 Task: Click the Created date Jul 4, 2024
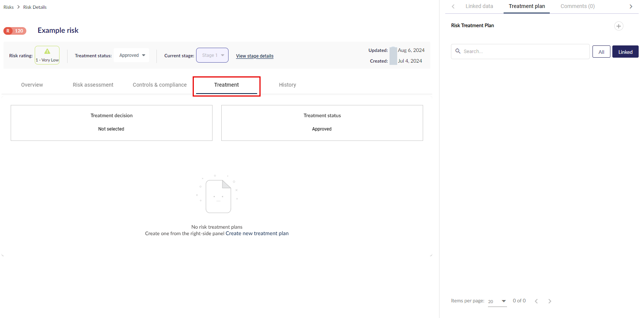tap(410, 61)
